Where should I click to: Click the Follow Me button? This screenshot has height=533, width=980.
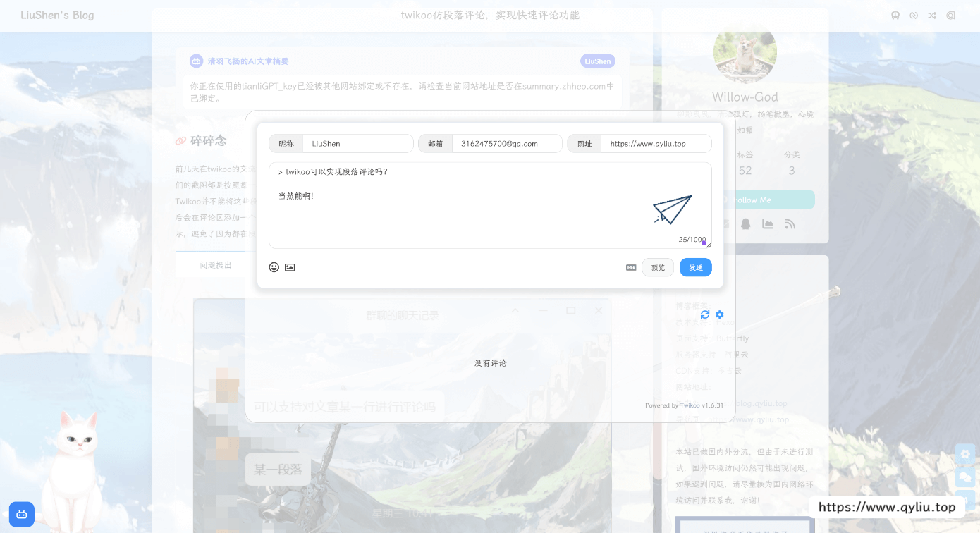745,200
